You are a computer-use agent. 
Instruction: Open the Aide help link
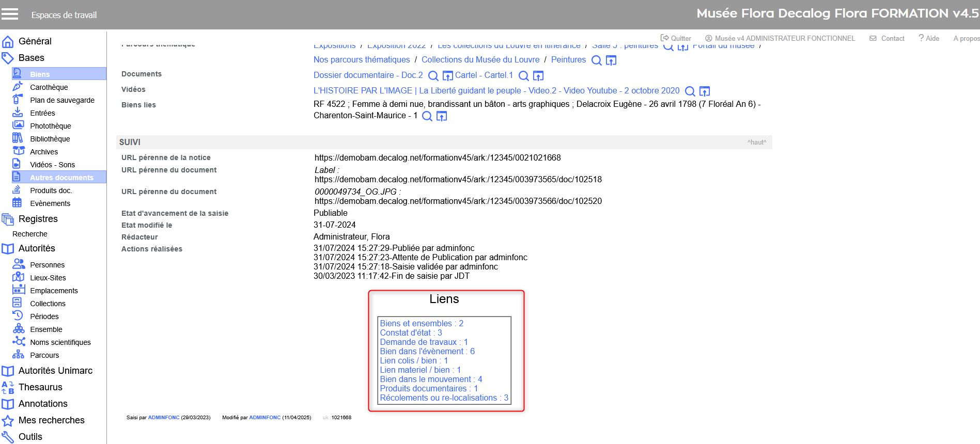pos(929,38)
